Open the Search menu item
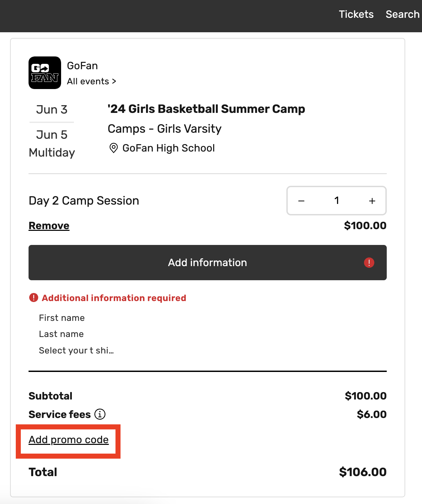 402,14
